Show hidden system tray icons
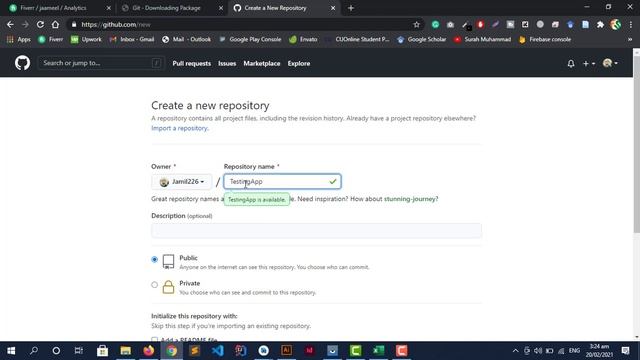The image size is (640, 360). click(x=516, y=351)
